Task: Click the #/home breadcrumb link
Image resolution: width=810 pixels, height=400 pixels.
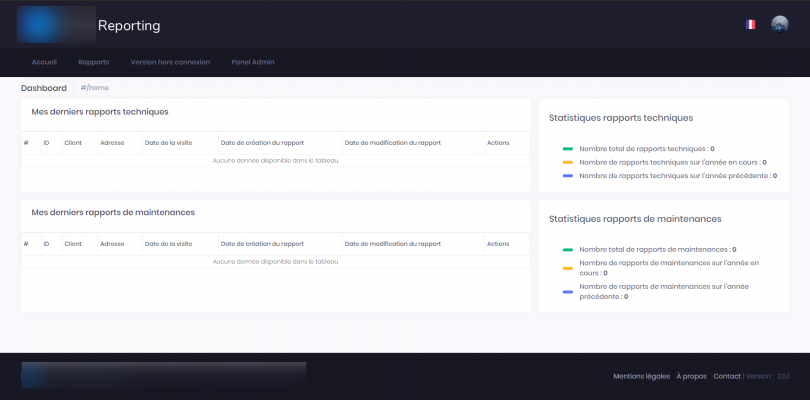Action: click(x=95, y=88)
